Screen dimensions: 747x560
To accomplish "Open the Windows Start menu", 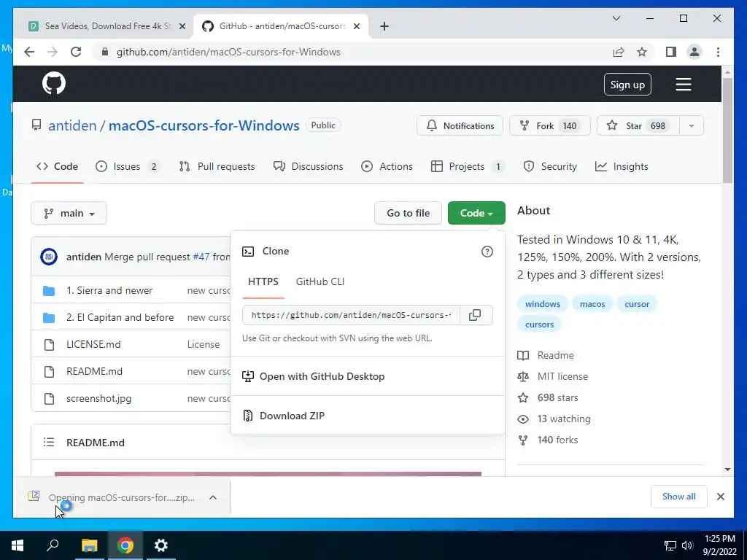I will pyautogui.click(x=18, y=545).
